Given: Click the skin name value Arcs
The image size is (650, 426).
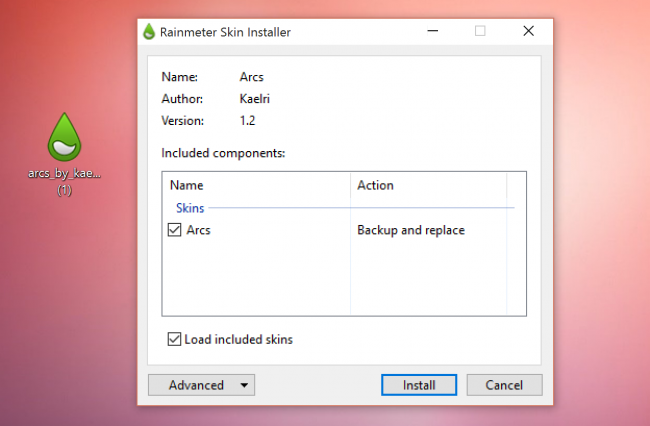Looking at the screenshot, I should click(x=251, y=77).
